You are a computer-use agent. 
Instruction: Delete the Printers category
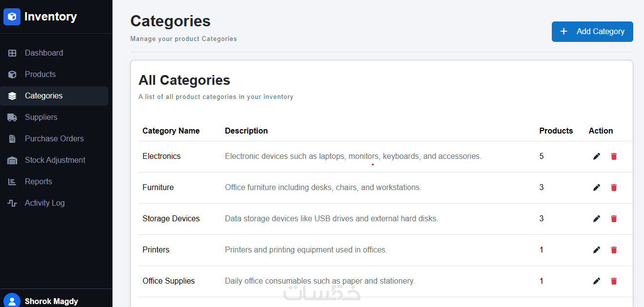[x=614, y=250]
